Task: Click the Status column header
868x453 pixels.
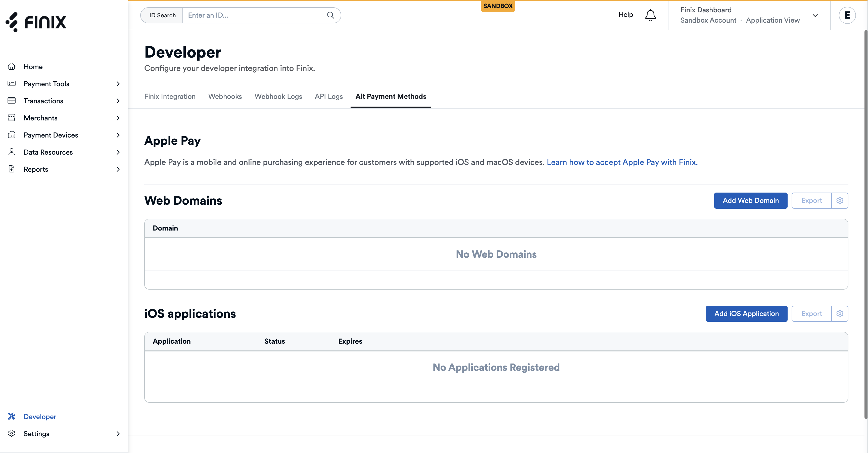Action: click(274, 341)
